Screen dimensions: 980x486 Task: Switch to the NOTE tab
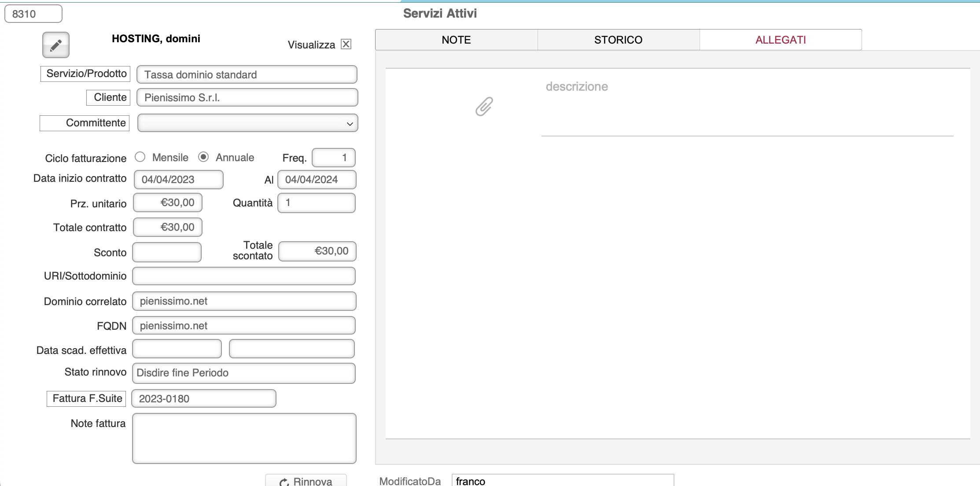(456, 40)
